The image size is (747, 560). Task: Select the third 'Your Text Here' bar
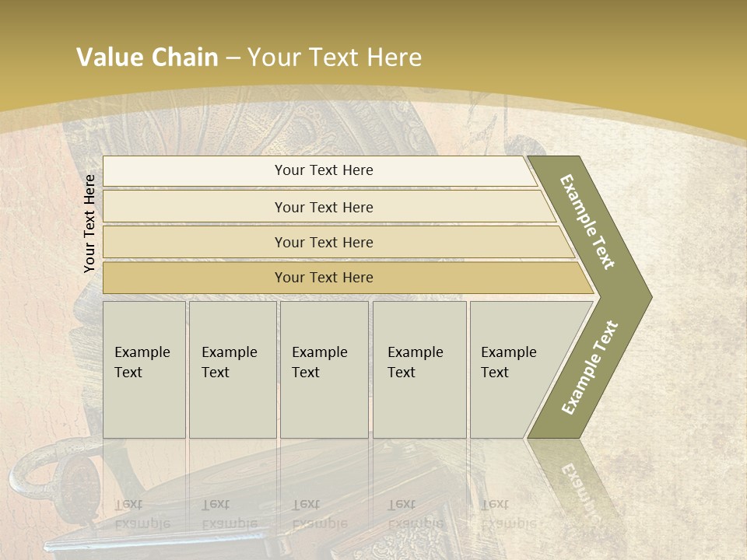tap(338, 242)
